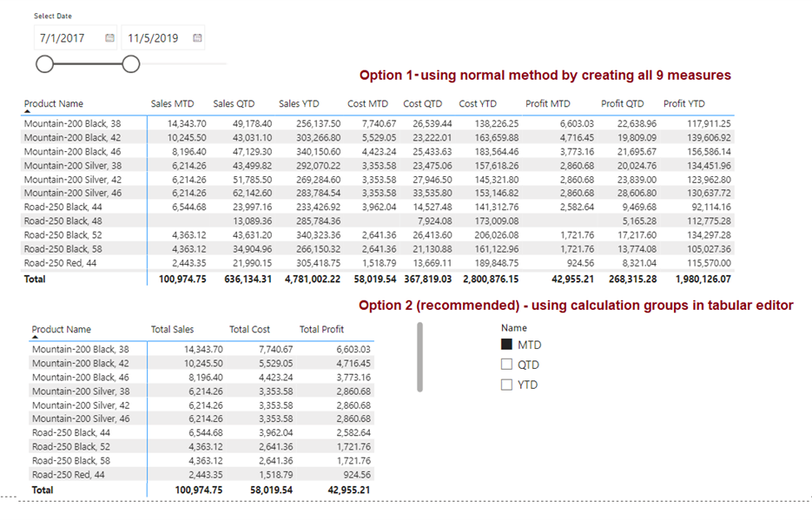Select Mountain-200 Black, 38 row in top table

coord(72,124)
